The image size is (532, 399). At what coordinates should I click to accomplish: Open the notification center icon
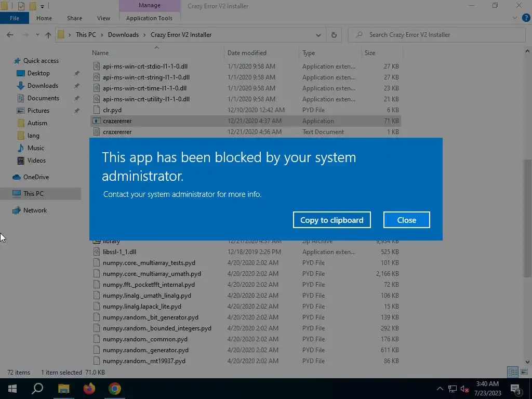[x=516, y=389]
